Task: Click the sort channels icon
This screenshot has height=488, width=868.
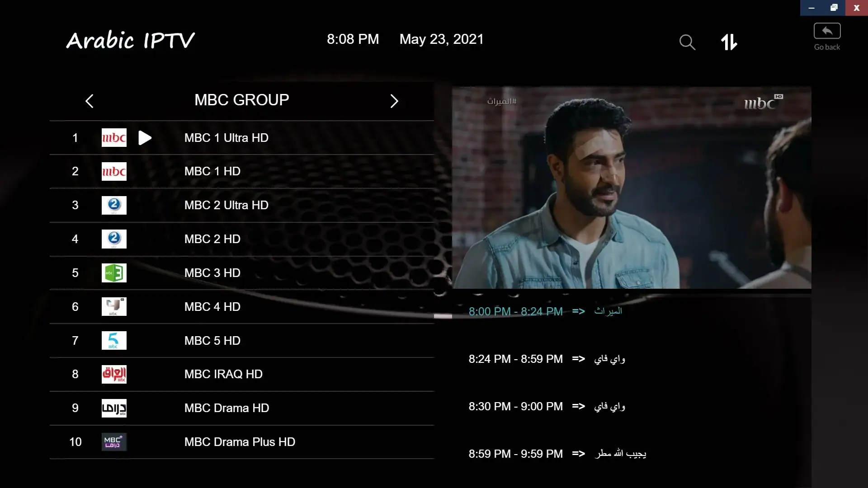Action: point(729,42)
